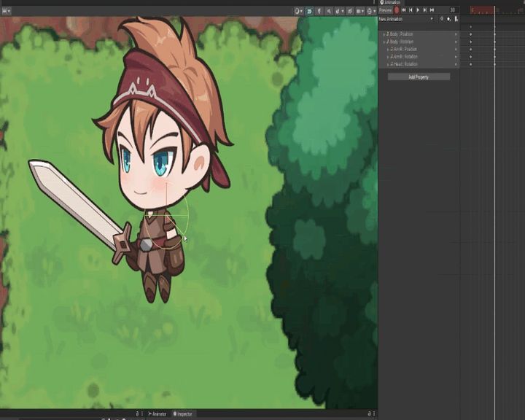Open the scene effects dropdown
The height and width of the screenshot is (420, 525).
pyautogui.click(x=339, y=11)
